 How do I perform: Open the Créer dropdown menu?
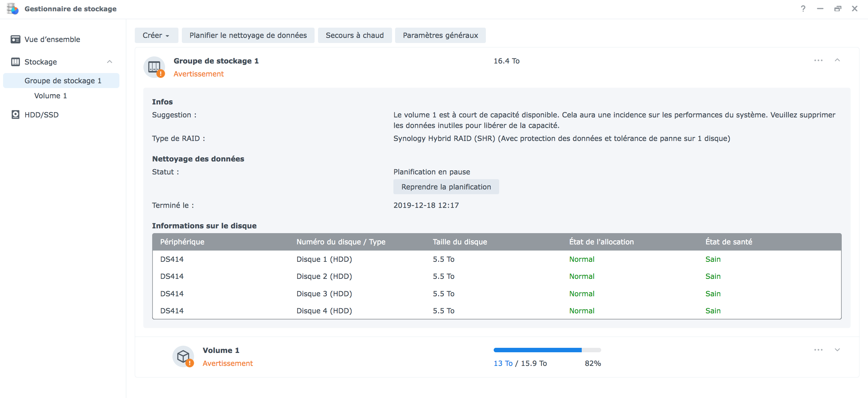click(156, 35)
